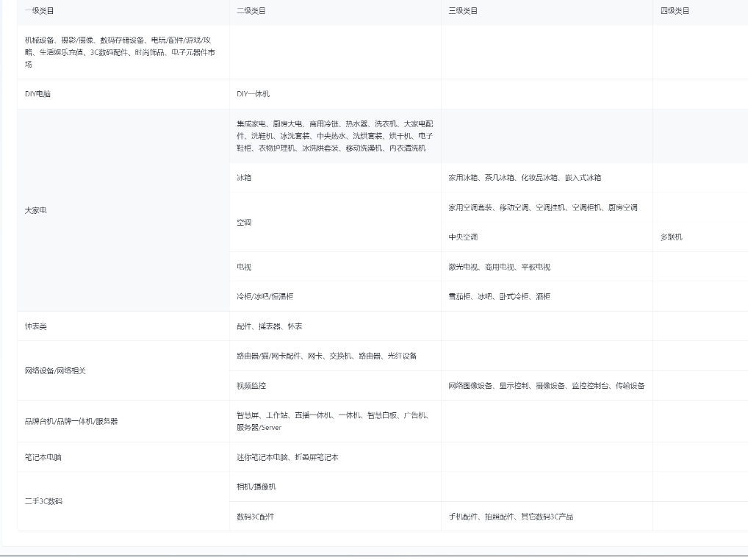Click the 笔记本电脑 first-level category
This screenshot has width=748, height=560.
pos(43,457)
